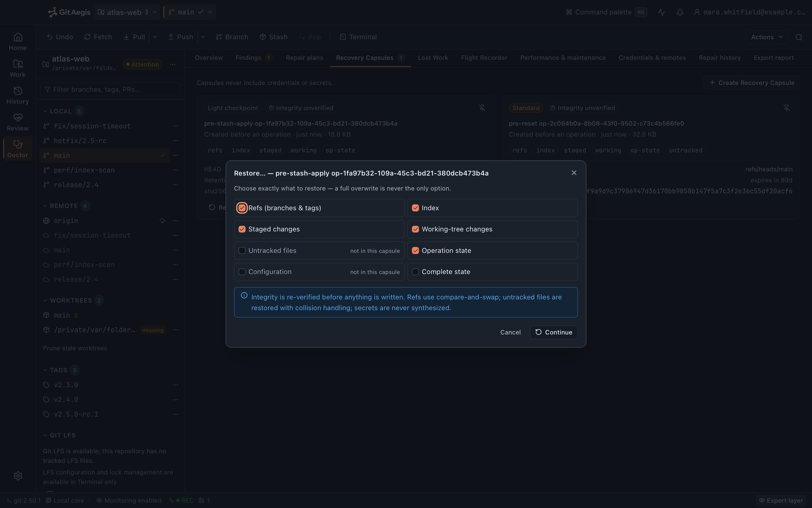Click Cancel in the Restore dialog
The height and width of the screenshot is (508, 812).
(x=510, y=332)
